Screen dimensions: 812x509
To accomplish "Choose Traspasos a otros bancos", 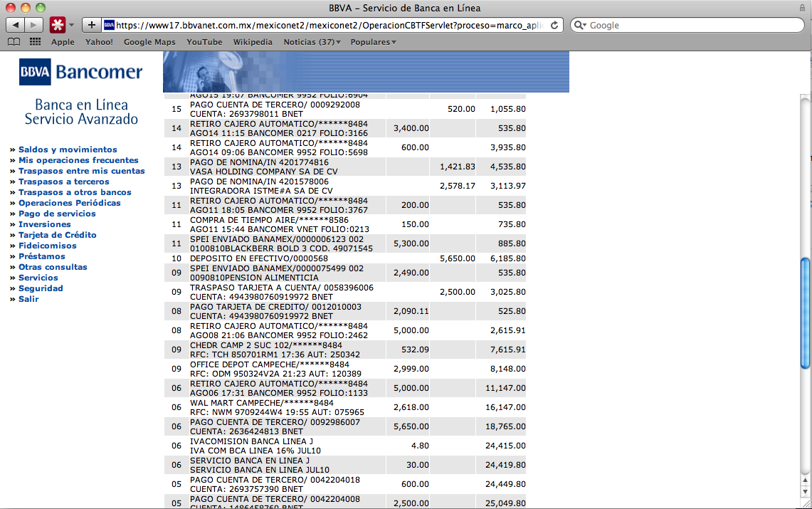I will (x=75, y=192).
